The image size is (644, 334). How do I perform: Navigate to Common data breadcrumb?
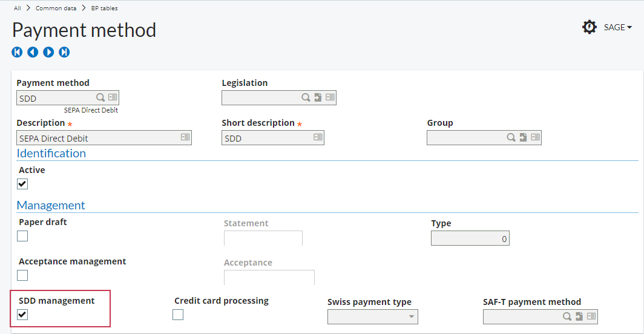click(x=56, y=8)
